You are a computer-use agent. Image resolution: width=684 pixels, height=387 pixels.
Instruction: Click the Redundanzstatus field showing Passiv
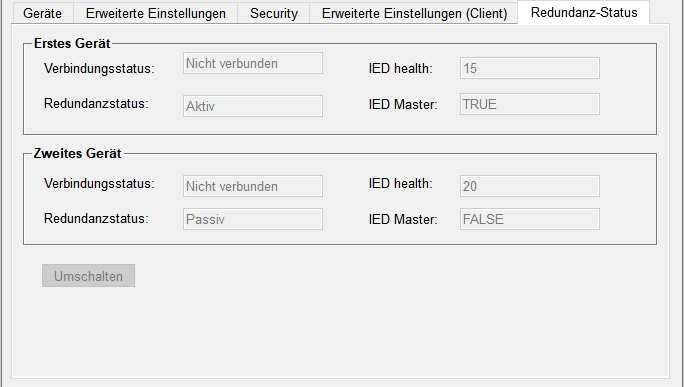coord(253,219)
